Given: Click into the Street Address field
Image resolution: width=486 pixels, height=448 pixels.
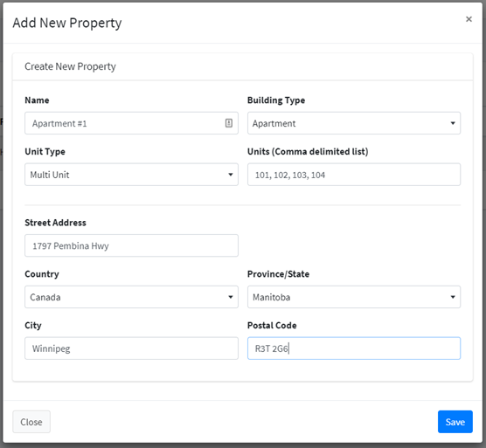Looking at the screenshot, I should pyautogui.click(x=131, y=245).
